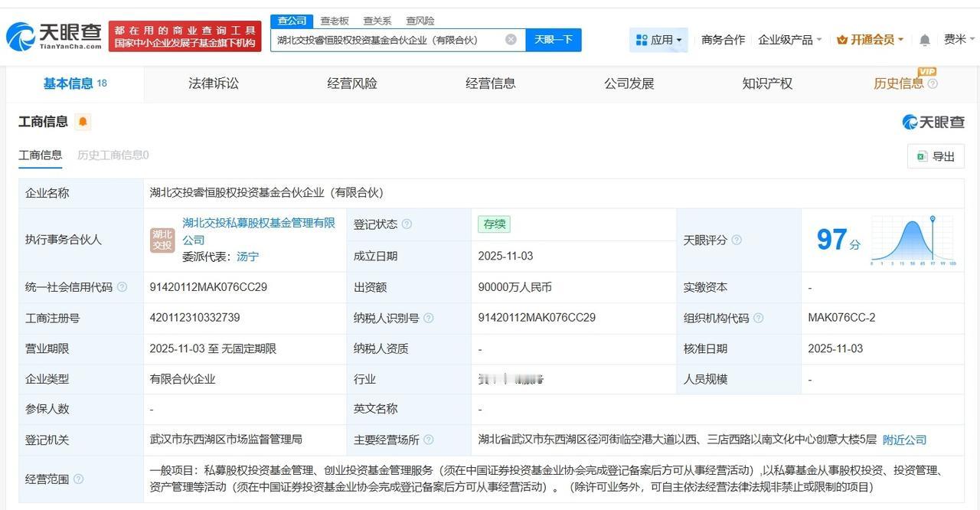Click the score distribution chart thumbnail
Viewport: 980px width, 510px height.
[x=913, y=240]
